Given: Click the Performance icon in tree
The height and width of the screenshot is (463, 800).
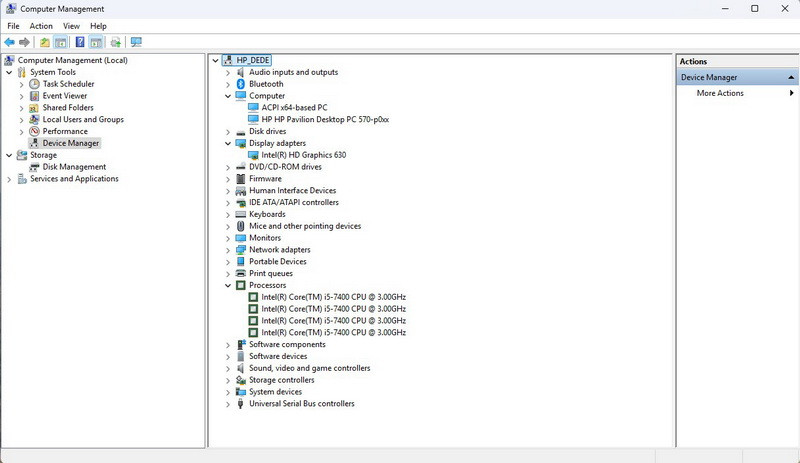Looking at the screenshot, I should pos(34,131).
